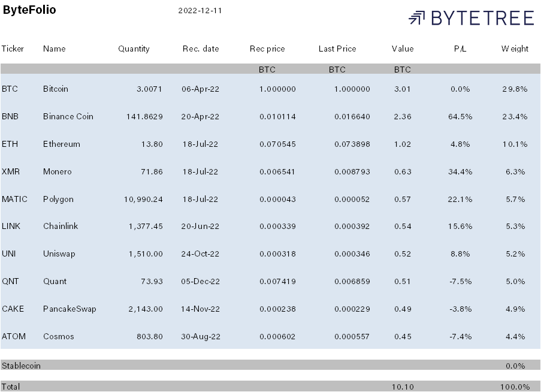Click the name Monero
Screen dimensions: 541x392
tap(58, 171)
